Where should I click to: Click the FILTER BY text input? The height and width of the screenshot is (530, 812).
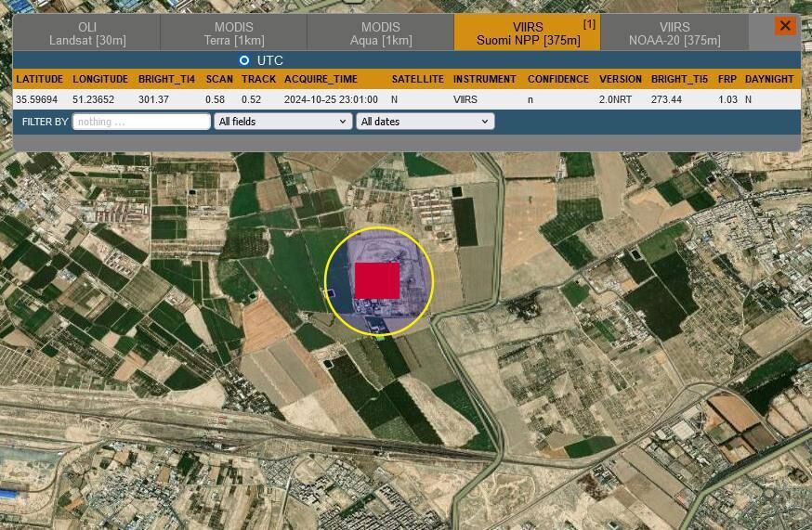point(141,122)
